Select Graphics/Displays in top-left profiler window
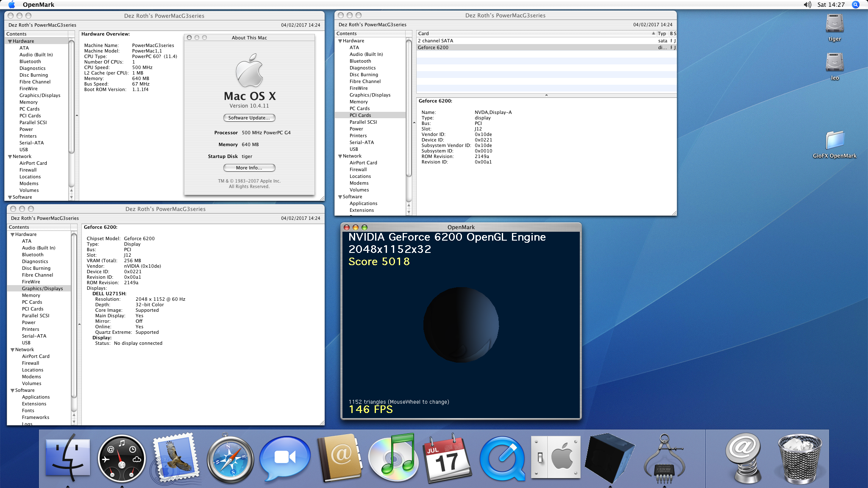This screenshot has width=868, height=488. [40, 95]
